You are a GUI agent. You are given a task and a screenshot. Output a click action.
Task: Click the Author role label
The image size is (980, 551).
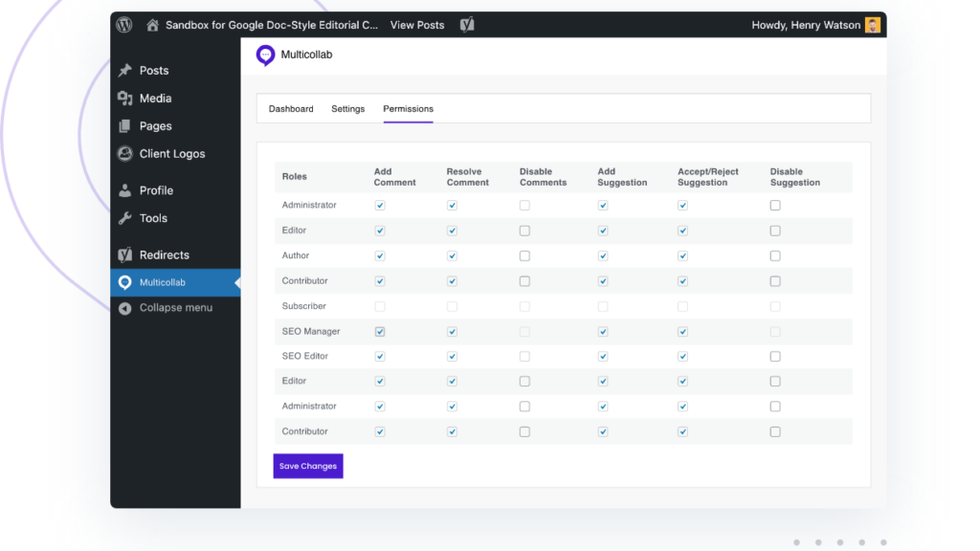click(x=295, y=255)
